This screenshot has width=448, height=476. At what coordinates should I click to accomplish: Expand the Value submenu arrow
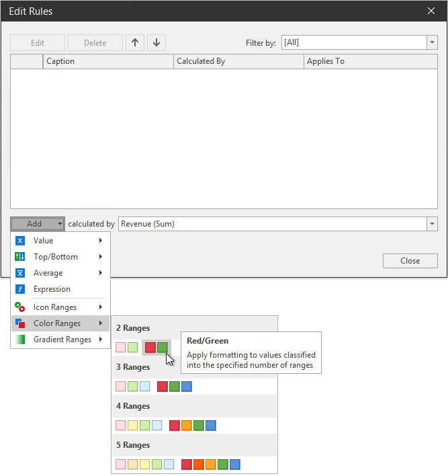[x=101, y=241]
